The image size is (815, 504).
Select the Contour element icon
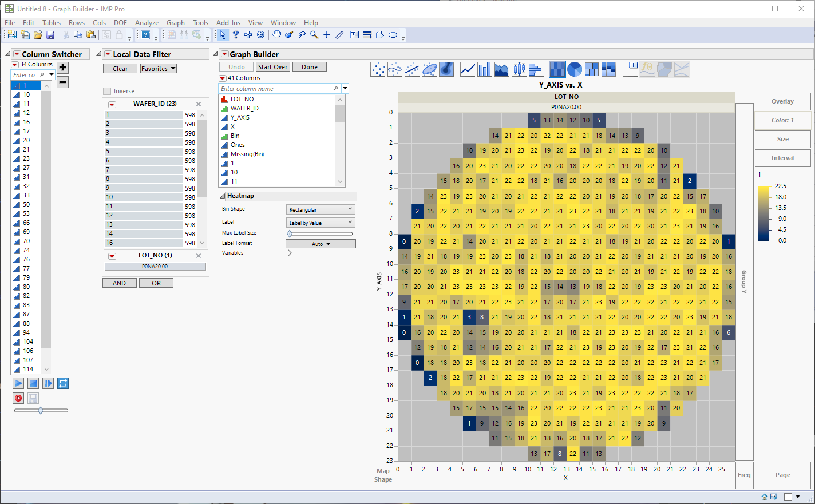[446, 69]
